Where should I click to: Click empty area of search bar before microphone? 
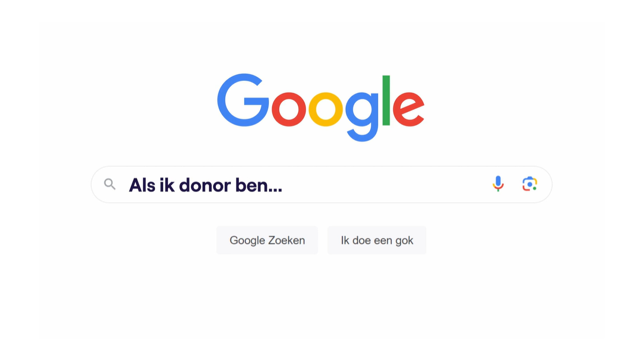point(386,184)
